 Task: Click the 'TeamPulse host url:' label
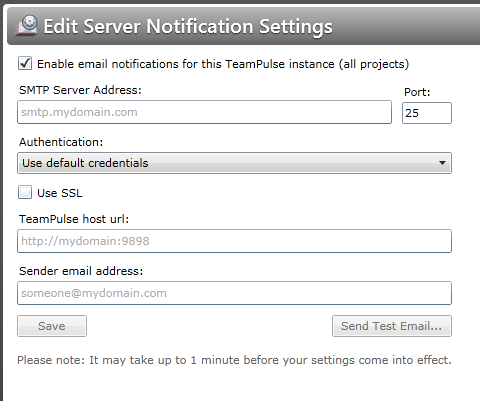pyautogui.click(x=74, y=219)
